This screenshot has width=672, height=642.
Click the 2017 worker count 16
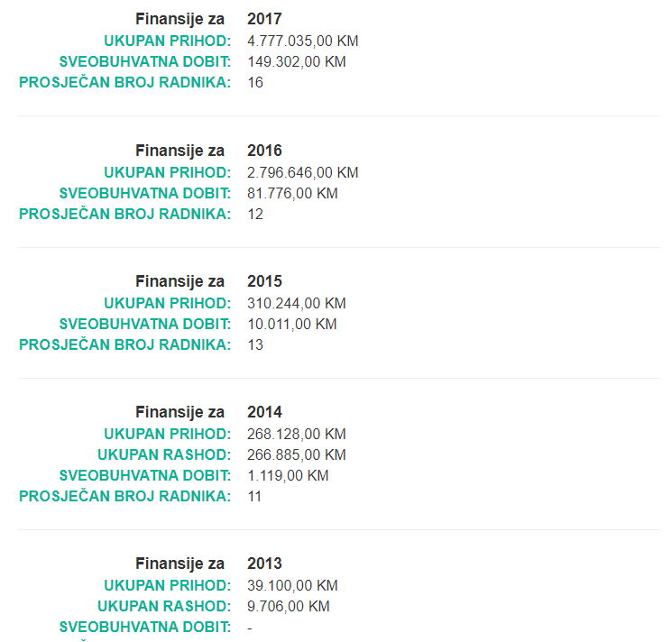(255, 82)
